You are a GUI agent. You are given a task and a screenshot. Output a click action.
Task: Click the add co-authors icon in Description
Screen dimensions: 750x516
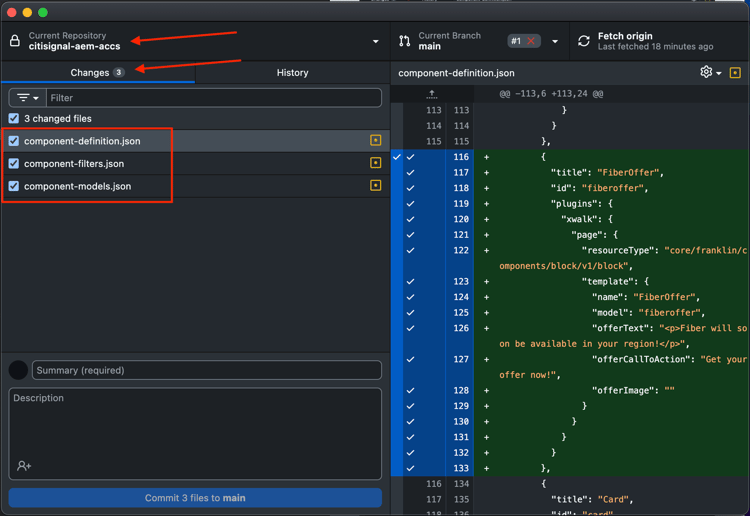(24, 465)
